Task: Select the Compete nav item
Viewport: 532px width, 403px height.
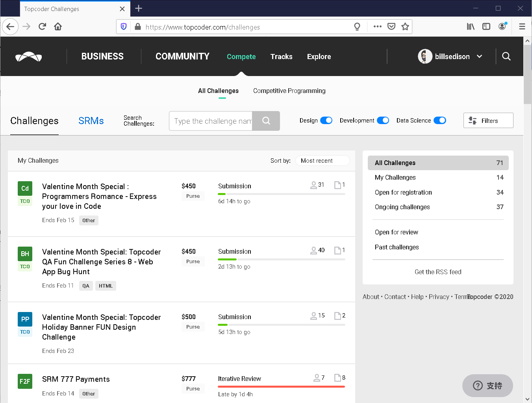Action: coord(241,57)
